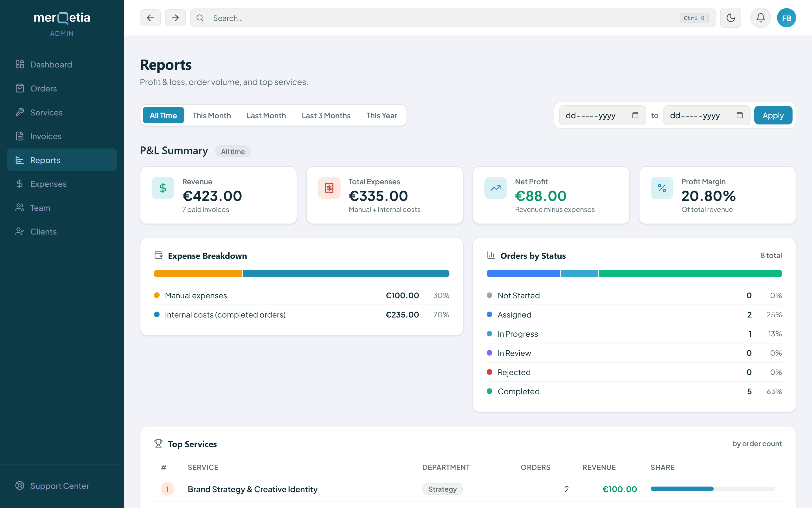812x508 pixels.
Task: Select the Last Month filter tab
Action: (x=266, y=115)
